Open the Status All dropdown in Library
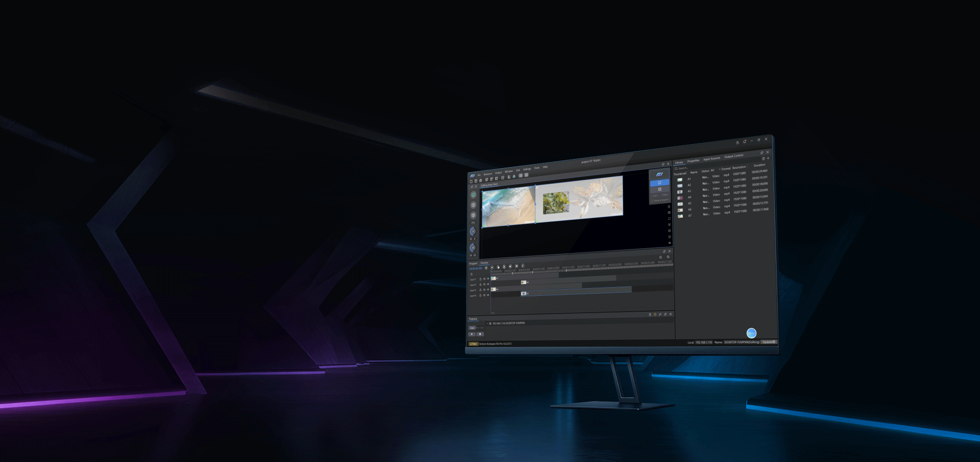The height and width of the screenshot is (462, 980). [716, 170]
